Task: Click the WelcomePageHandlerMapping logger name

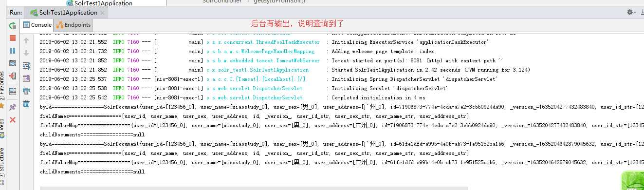Action: tap(260, 51)
